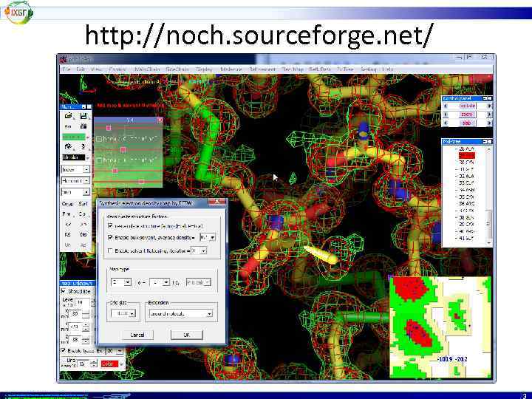Click the rotate right arrow in Control panel
This screenshot has width=532, height=399.
pos(489,106)
